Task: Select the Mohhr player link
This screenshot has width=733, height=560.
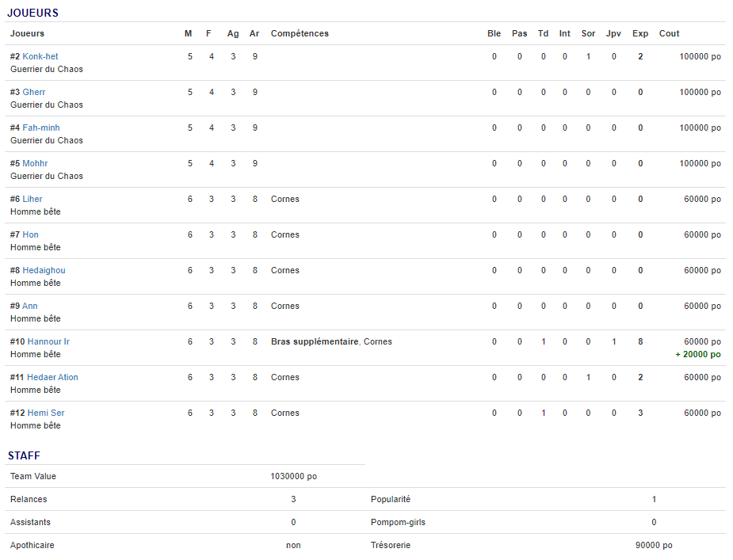Action: tap(35, 163)
